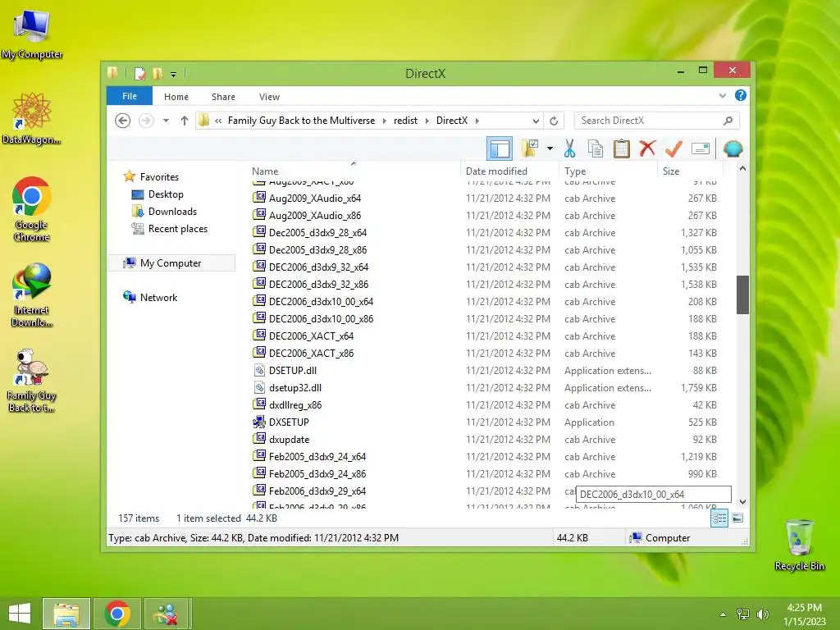Open folder options toolbar icon

[530, 148]
